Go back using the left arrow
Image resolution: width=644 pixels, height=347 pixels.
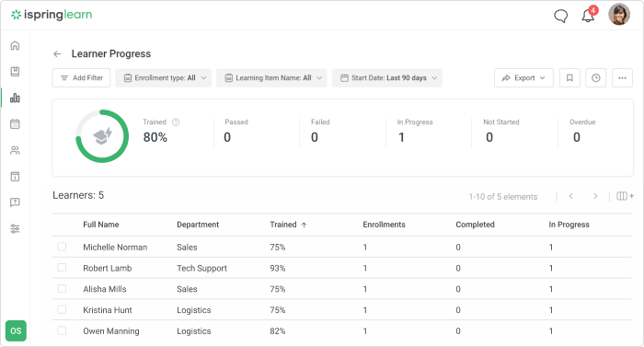(57, 54)
